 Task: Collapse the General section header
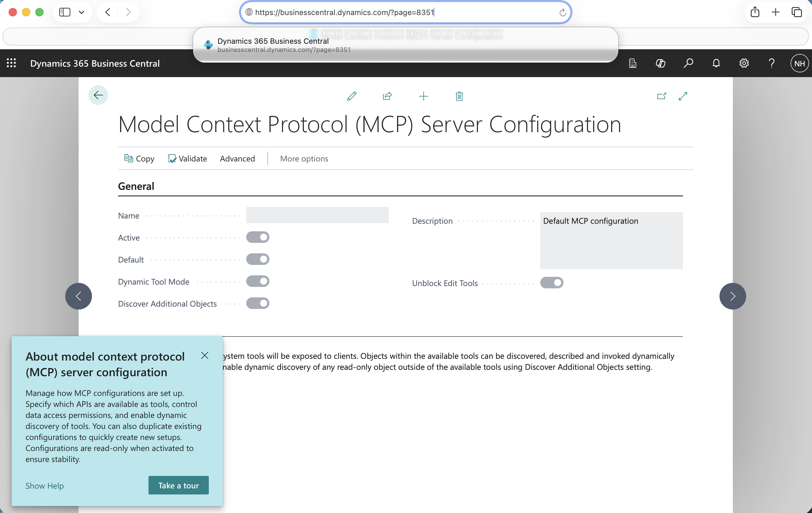coord(136,186)
